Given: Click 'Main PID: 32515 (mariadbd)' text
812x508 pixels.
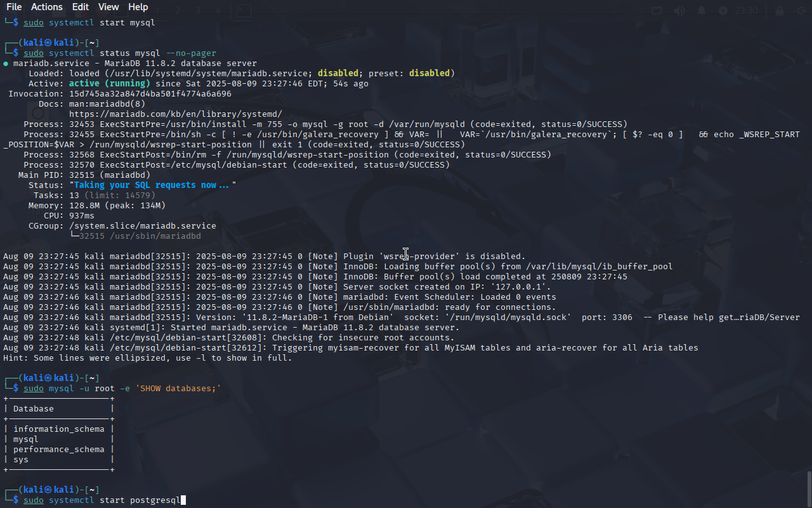Looking at the screenshot, I should click(84, 175).
